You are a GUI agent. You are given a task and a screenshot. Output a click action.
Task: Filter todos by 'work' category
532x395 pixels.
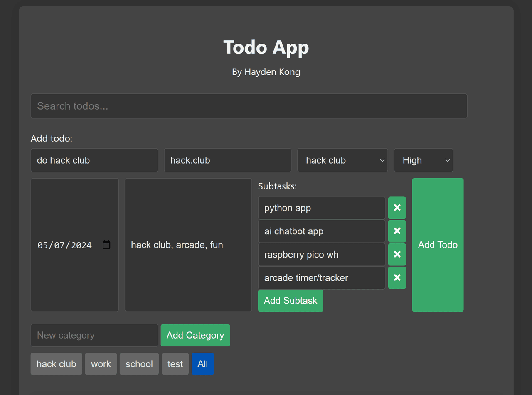pos(101,364)
